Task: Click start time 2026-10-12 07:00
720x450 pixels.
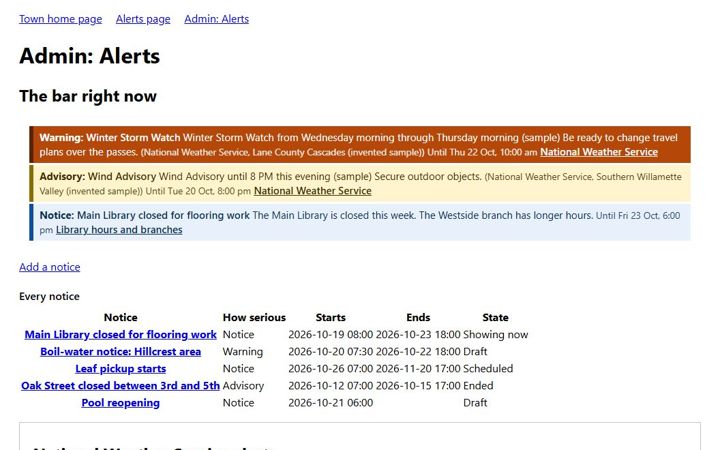Action: [x=331, y=386]
